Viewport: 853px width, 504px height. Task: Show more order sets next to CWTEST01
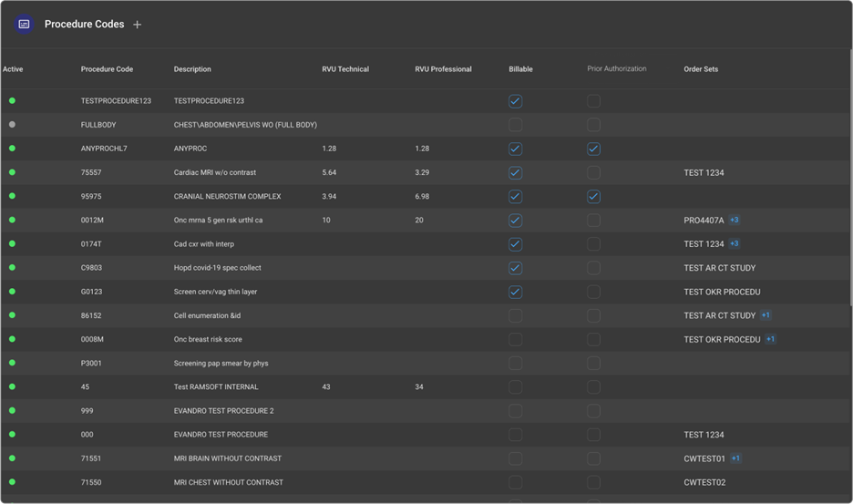click(735, 458)
